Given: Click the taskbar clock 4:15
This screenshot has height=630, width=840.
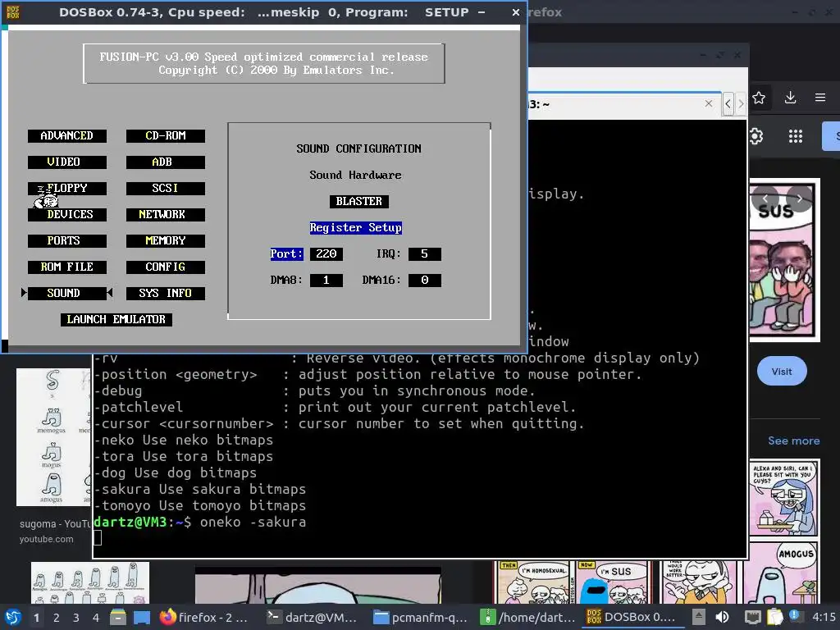Looking at the screenshot, I should pos(824,617).
